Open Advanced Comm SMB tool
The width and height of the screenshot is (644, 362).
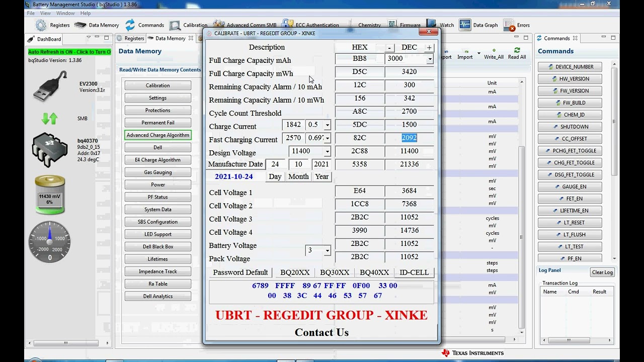tap(245, 25)
